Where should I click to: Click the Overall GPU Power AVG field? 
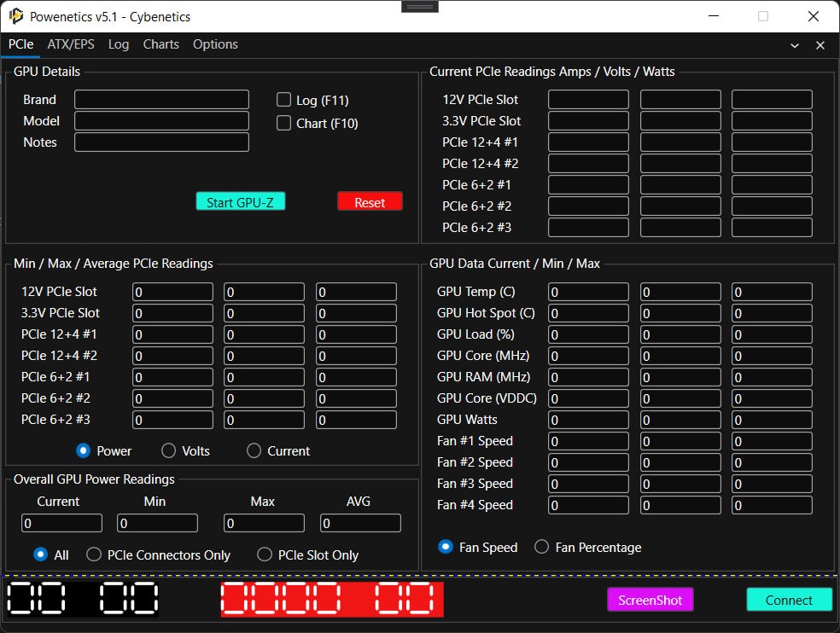(x=360, y=523)
